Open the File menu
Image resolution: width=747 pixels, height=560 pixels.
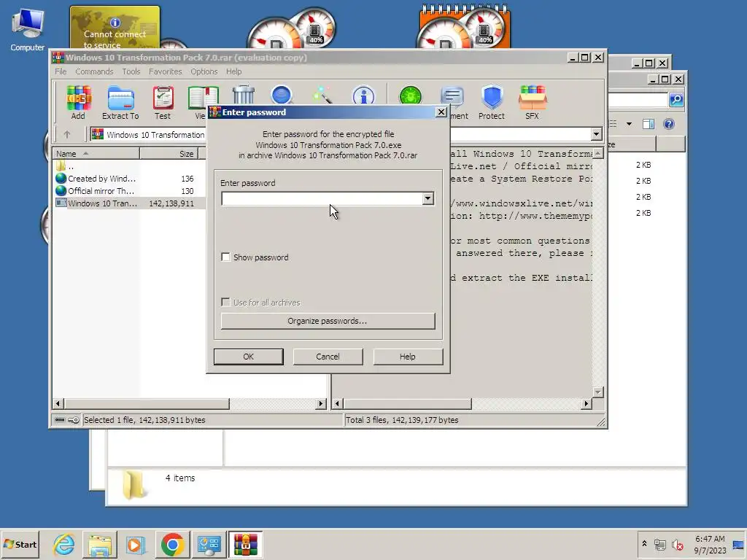[x=61, y=71]
